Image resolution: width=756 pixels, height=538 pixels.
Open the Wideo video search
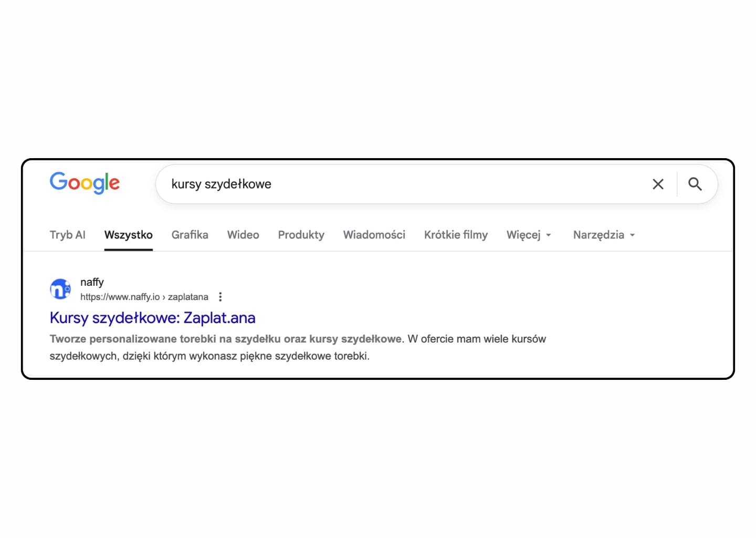coord(243,235)
